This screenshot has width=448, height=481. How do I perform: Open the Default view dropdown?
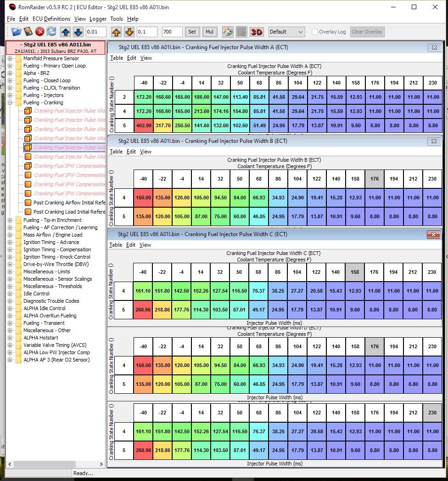click(x=287, y=32)
